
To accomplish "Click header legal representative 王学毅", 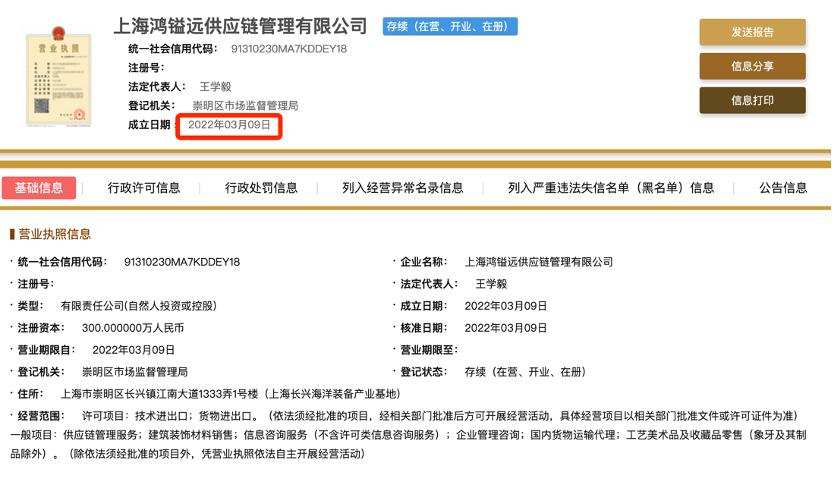I will coord(215,87).
